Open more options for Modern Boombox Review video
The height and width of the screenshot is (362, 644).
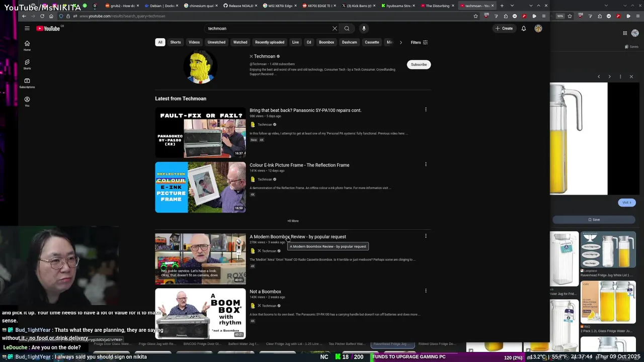(426, 236)
